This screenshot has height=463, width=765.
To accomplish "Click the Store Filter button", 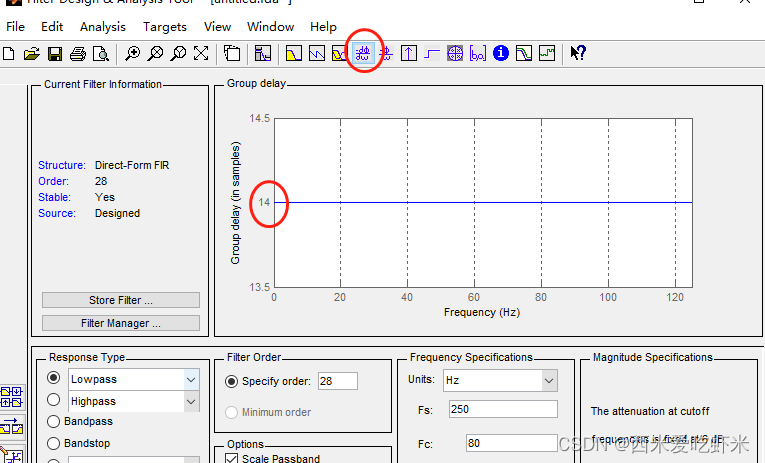I will coord(121,300).
